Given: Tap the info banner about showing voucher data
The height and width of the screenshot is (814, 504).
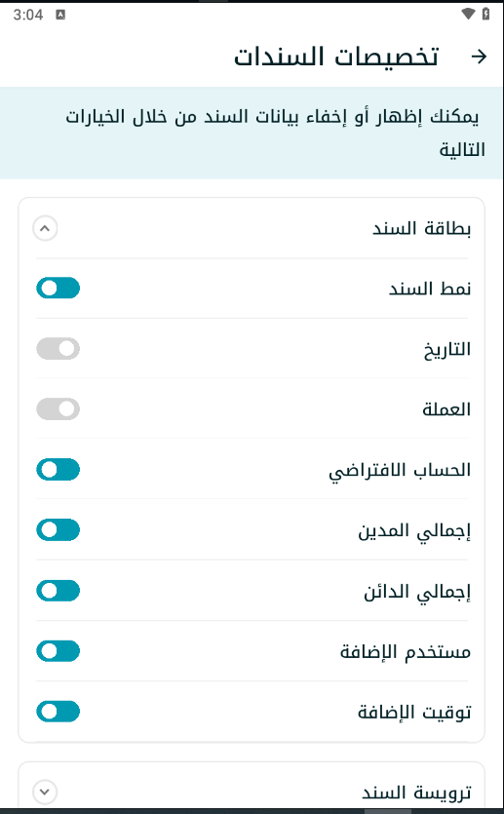Looking at the screenshot, I should (x=252, y=134).
